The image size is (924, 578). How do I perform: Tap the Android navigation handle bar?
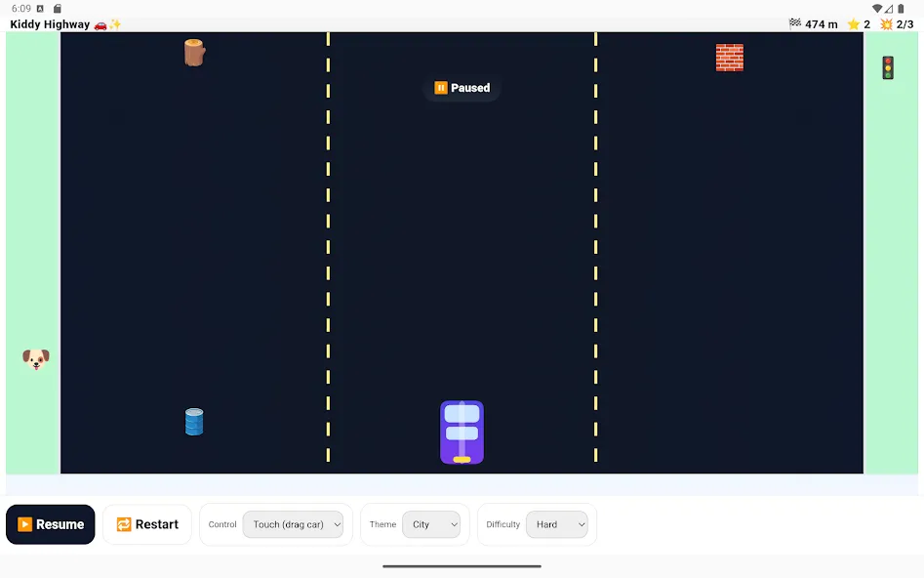[462, 566]
